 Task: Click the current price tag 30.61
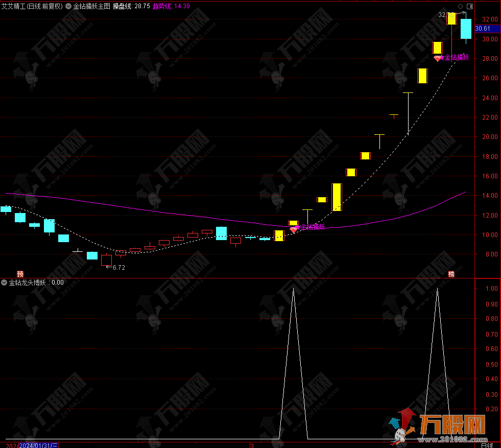coord(487,29)
